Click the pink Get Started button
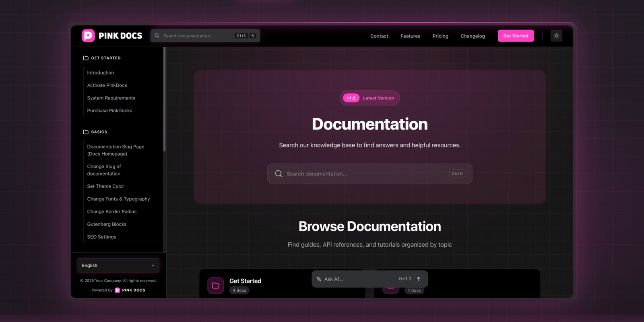644x322 pixels. [x=516, y=36]
